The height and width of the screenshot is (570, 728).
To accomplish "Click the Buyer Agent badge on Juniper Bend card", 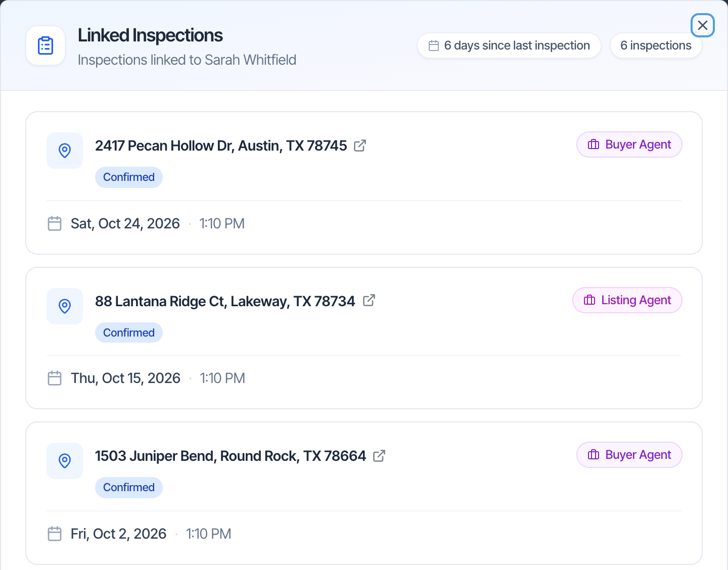I will [629, 455].
